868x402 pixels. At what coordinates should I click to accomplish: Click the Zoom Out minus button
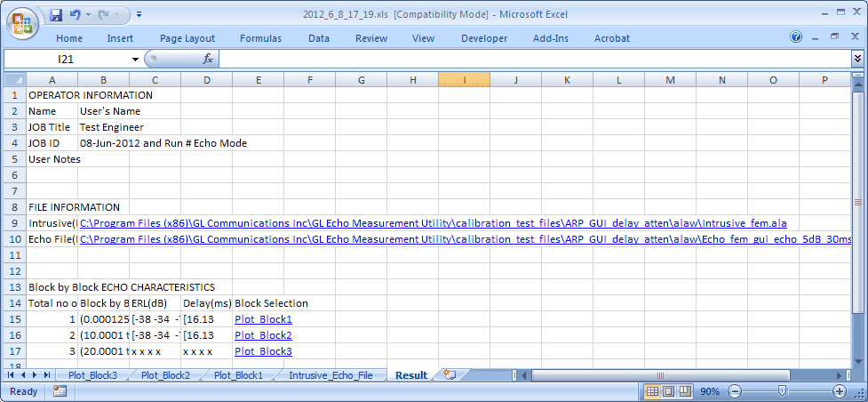(x=734, y=391)
